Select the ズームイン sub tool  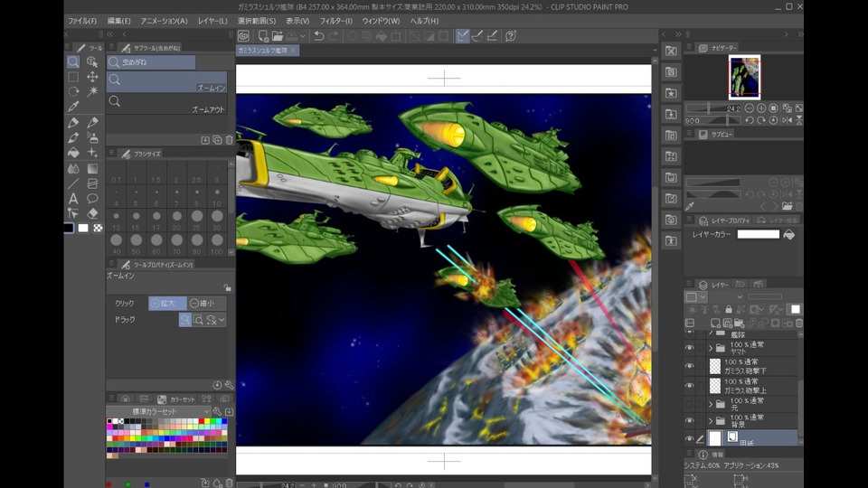[x=166, y=82]
